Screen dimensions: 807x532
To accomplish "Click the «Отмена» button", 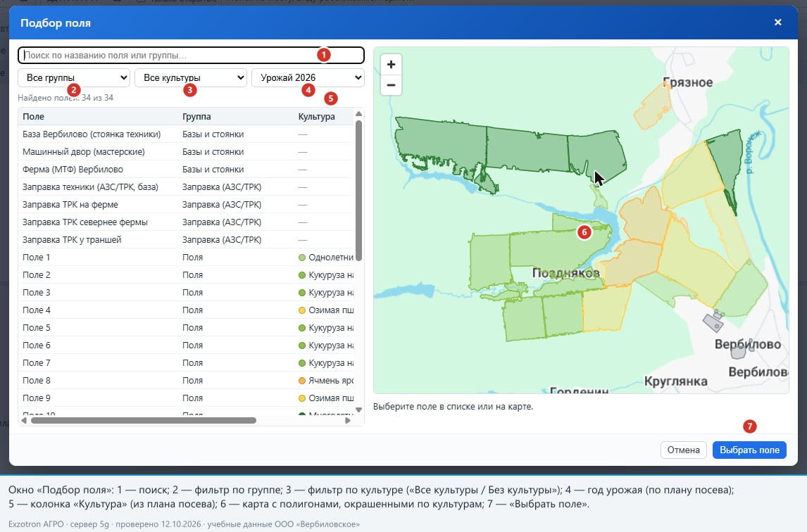I will (x=684, y=450).
